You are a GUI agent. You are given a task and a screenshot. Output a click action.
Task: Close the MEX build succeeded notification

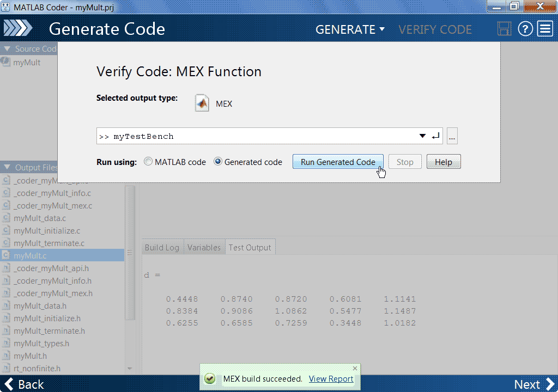point(355,369)
